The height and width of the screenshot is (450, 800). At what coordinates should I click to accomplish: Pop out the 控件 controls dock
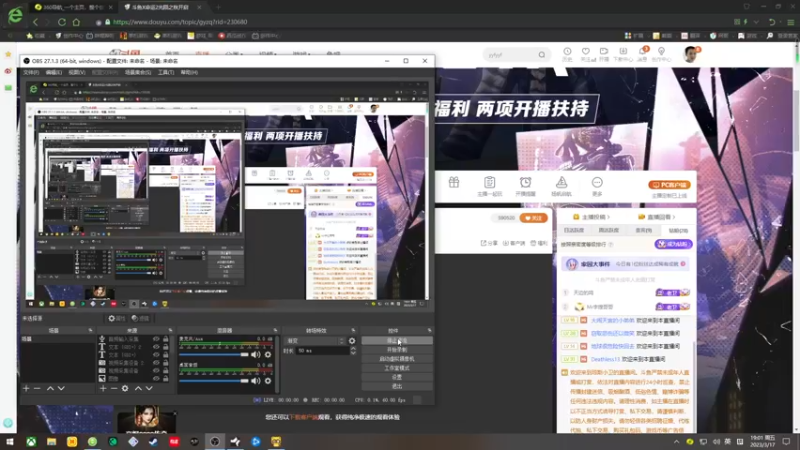(429, 331)
